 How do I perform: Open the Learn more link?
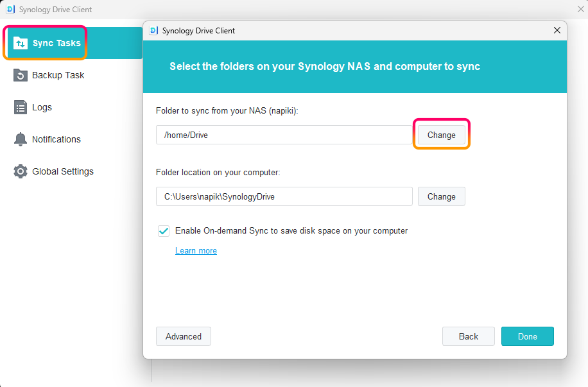pyautogui.click(x=196, y=250)
